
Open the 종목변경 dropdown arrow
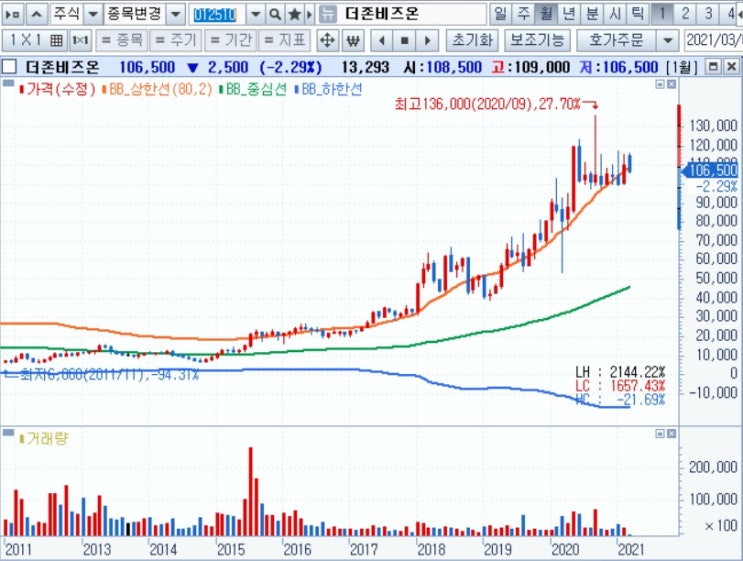tap(175, 15)
